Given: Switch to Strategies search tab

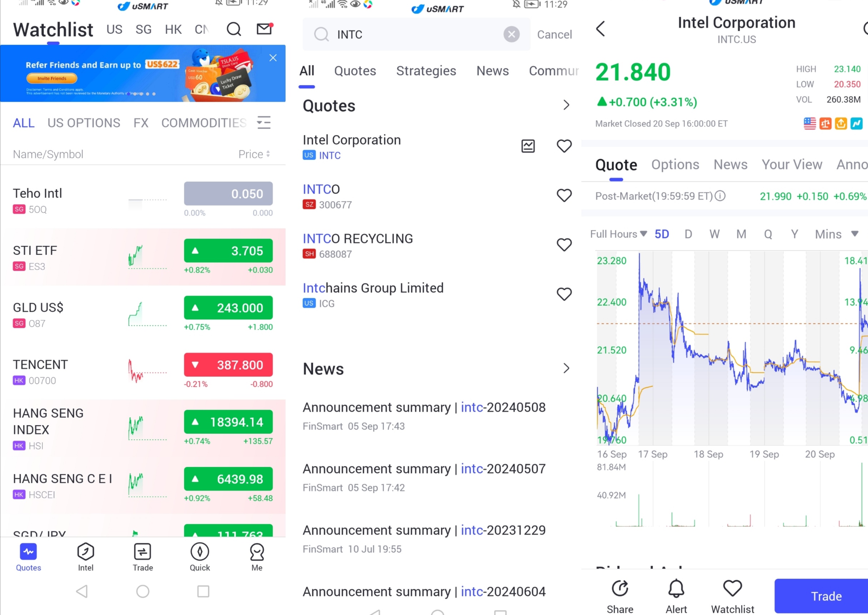Looking at the screenshot, I should tap(426, 71).
